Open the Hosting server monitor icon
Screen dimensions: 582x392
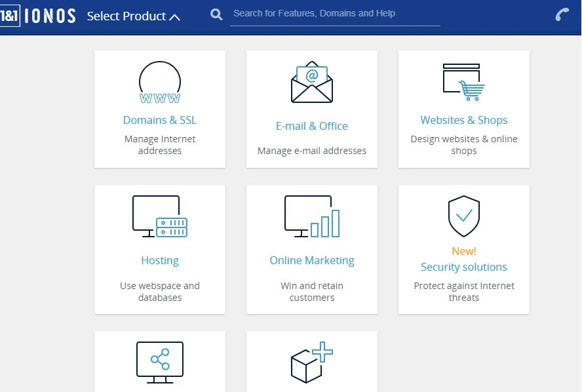[x=160, y=216]
